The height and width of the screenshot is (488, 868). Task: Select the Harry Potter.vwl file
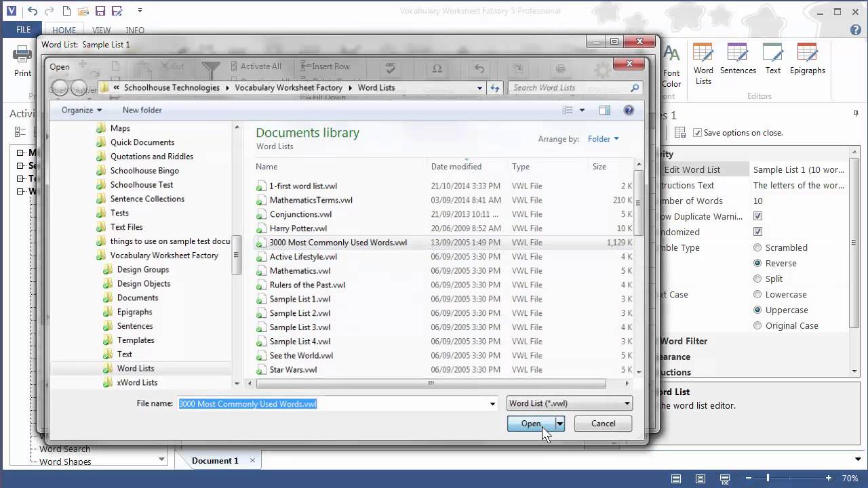298,228
